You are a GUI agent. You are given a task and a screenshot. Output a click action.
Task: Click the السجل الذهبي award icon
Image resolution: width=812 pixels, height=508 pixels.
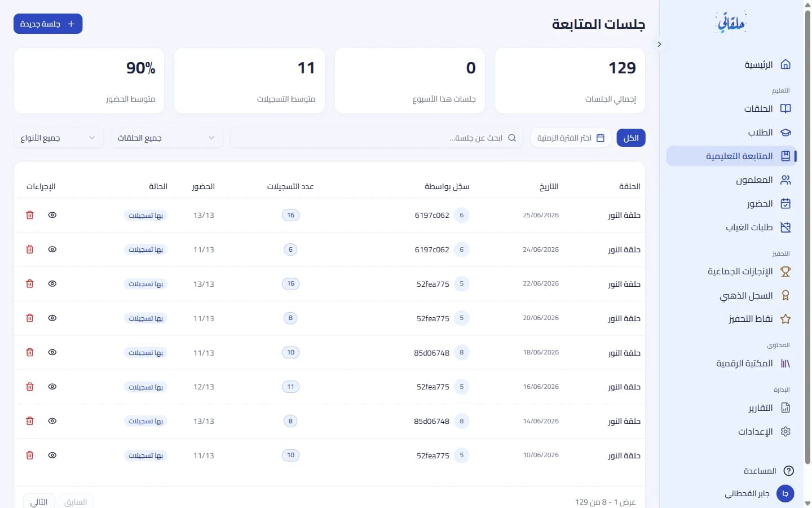[785, 295]
